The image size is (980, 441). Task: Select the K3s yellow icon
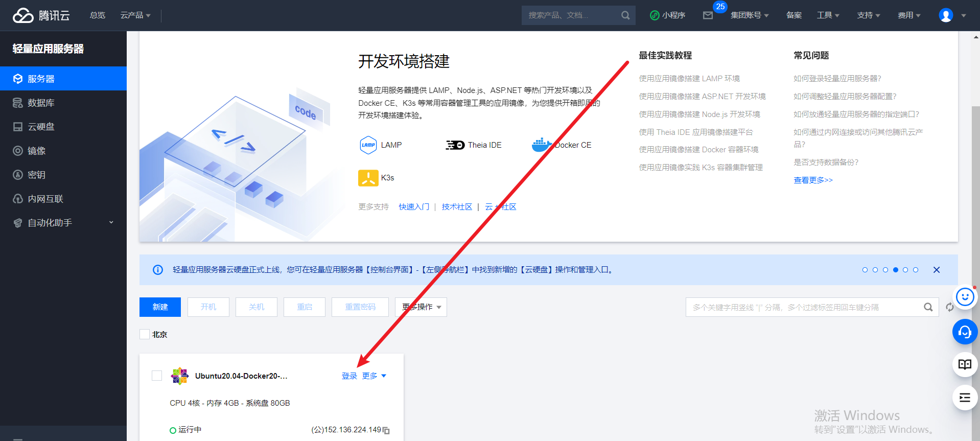click(368, 178)
